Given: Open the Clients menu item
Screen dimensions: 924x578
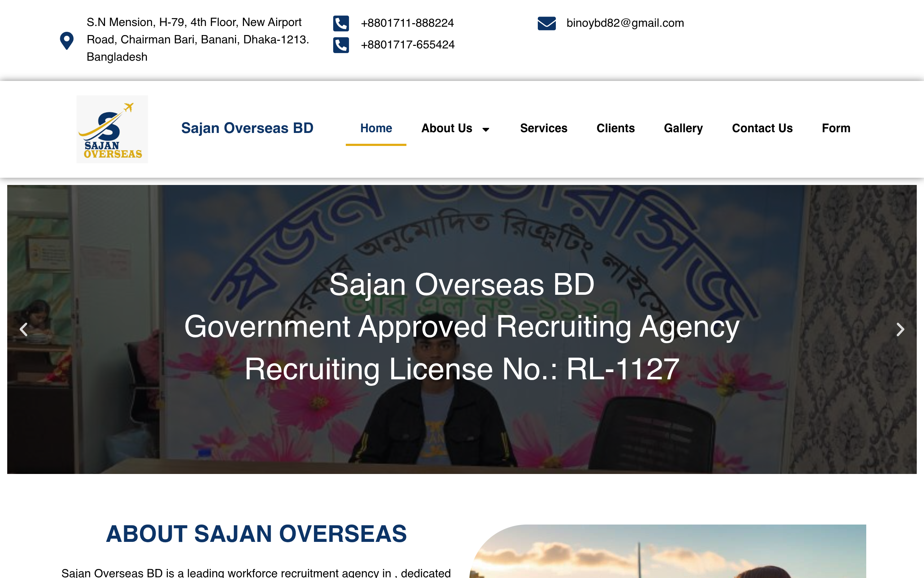Looking at the screenshot, I should point(615,128).
